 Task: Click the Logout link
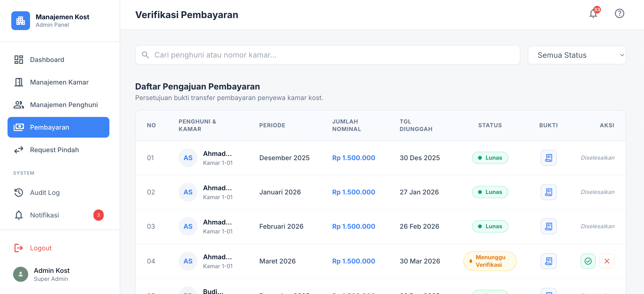coord(41,248)
